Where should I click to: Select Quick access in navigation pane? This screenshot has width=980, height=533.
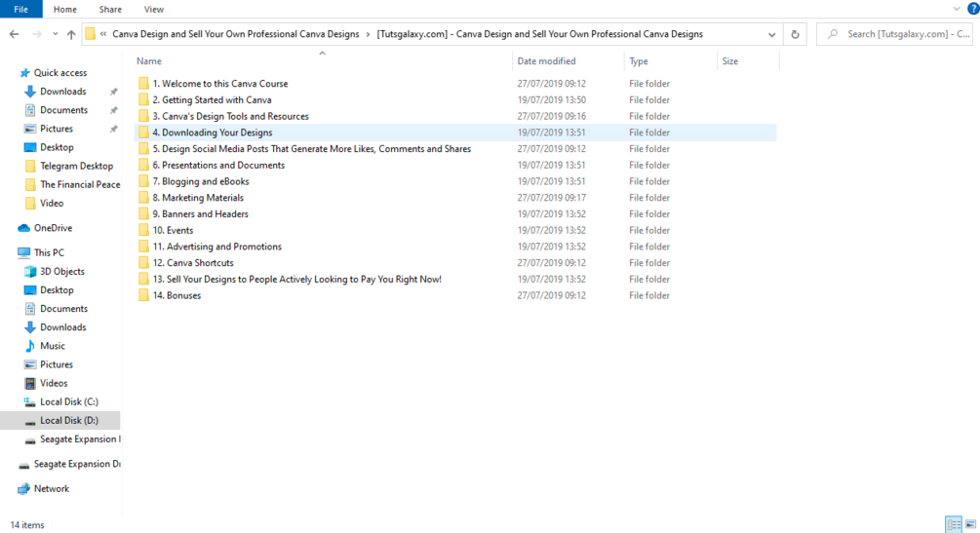(60, 73)
